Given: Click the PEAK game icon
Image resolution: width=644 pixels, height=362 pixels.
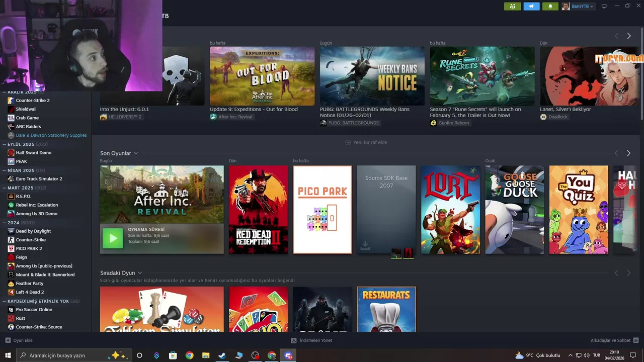Looking at the screenshot, I should [x=11, y=161].
